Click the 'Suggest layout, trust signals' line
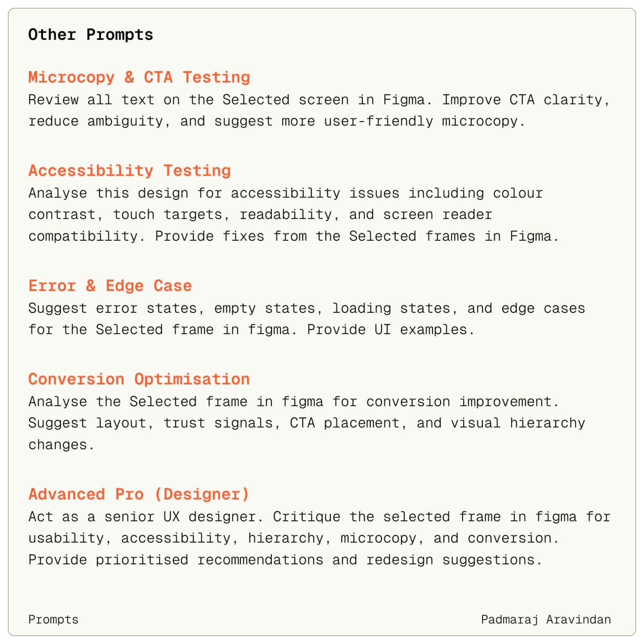The image size is (644, 644). (306, 423)
